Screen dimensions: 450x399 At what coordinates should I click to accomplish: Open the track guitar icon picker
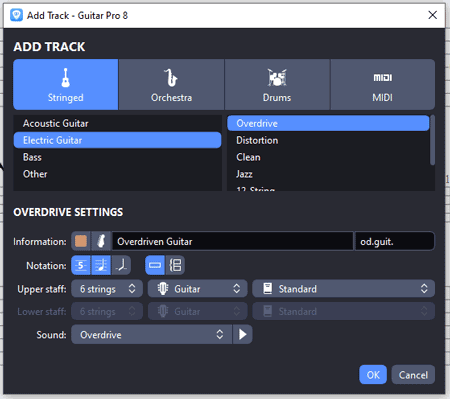click(101, 241)
